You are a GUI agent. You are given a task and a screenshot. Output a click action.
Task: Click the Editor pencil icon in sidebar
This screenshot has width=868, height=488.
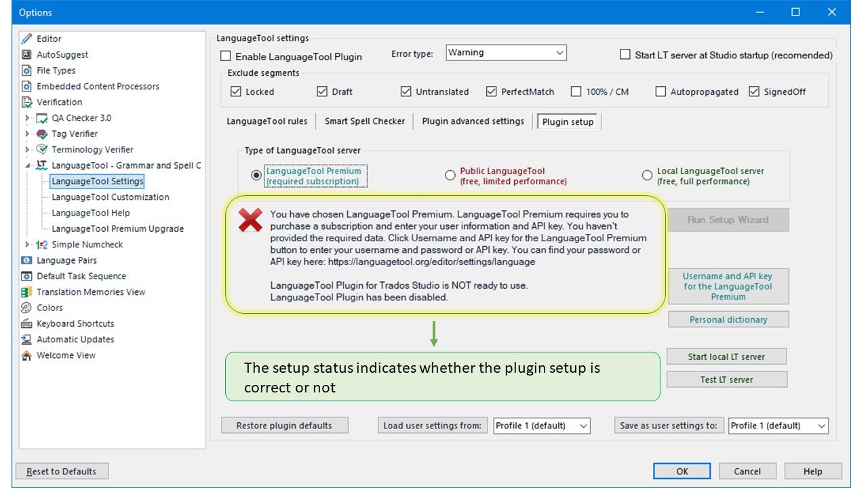(26, 39)
